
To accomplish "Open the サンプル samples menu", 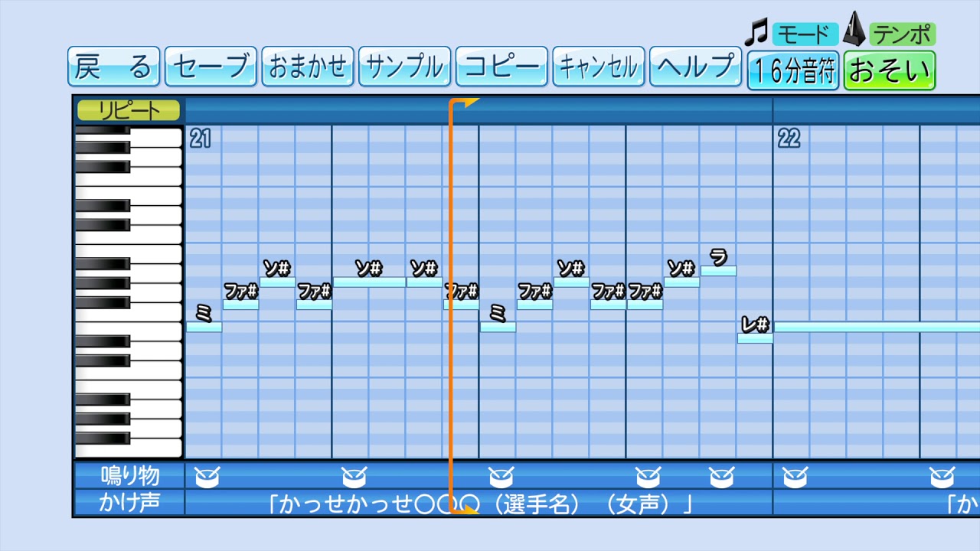I will (x=404, y=67).
